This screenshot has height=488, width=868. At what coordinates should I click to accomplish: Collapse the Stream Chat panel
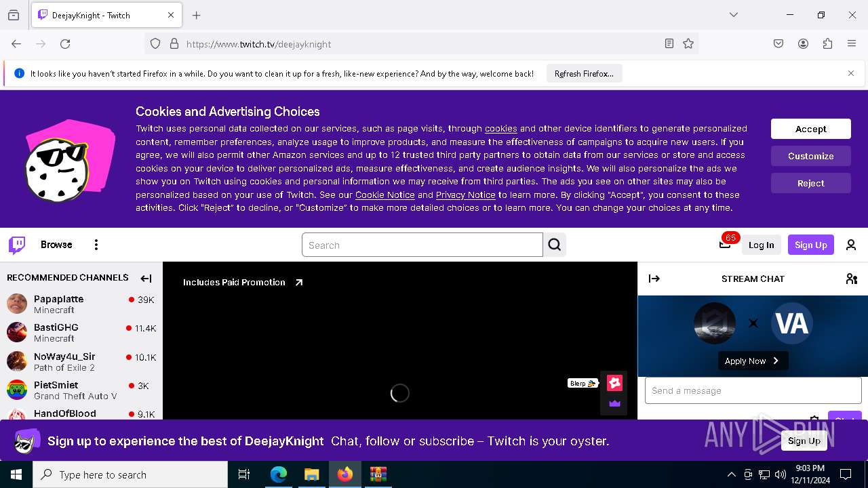(x=654, y=278)
